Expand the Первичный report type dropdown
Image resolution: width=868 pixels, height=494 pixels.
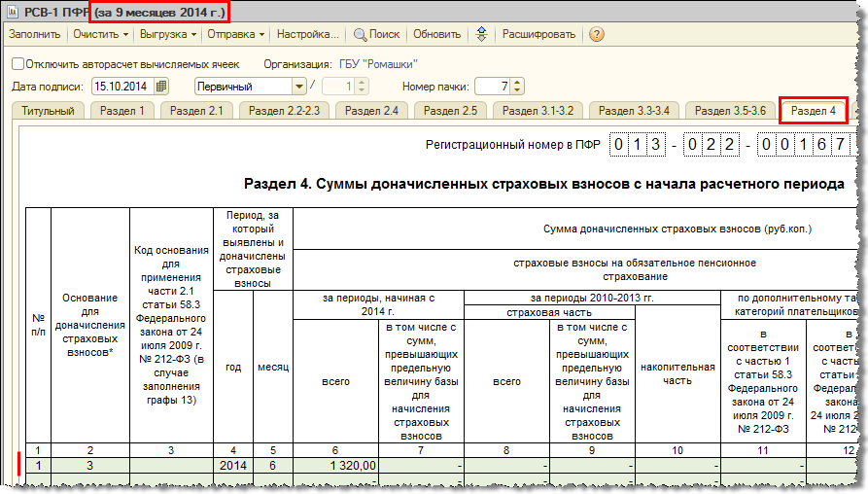click(x=299, y=87)
